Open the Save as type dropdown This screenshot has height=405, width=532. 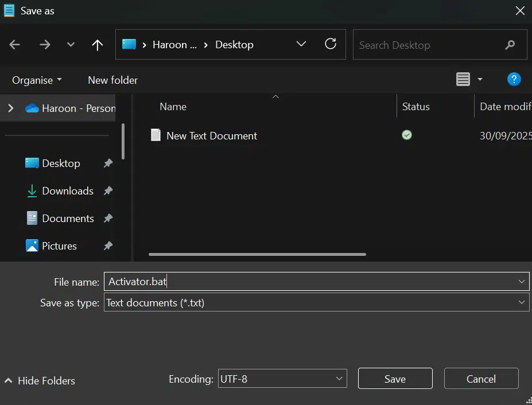(522, 302)
